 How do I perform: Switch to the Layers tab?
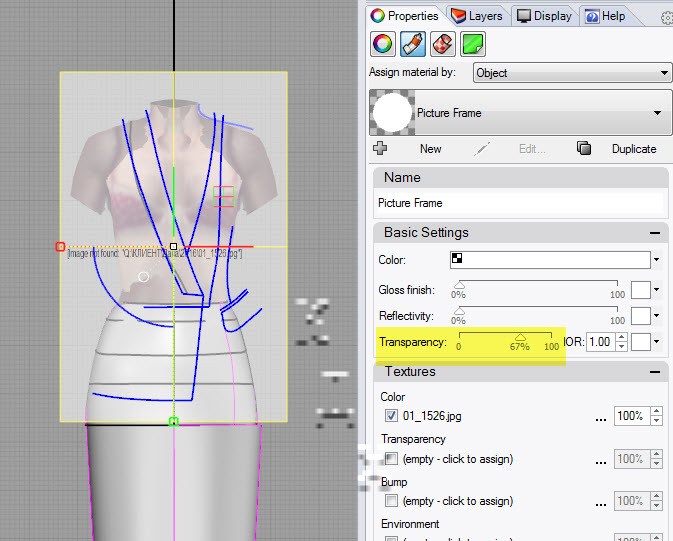(477, 16)
